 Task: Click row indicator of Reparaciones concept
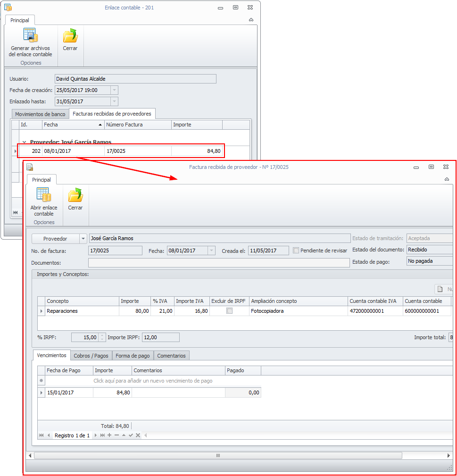(42, 311)
